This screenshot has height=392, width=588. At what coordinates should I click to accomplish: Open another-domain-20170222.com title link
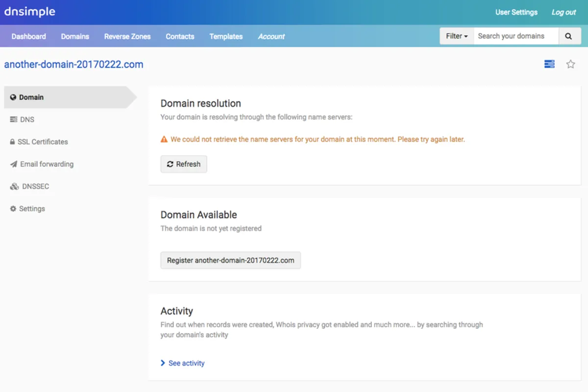(74, 64)
